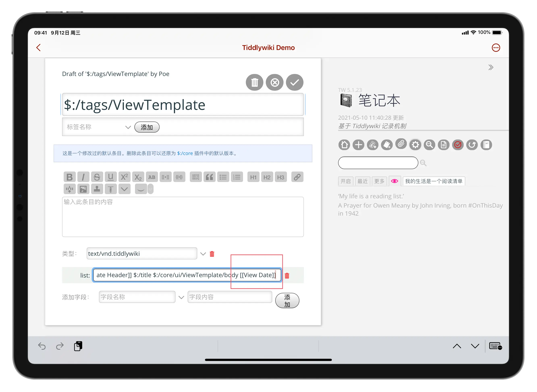This screenshot has height=392, width=537.
Task: Refresh the wiki with circular arrow
Action: (472, 145)
